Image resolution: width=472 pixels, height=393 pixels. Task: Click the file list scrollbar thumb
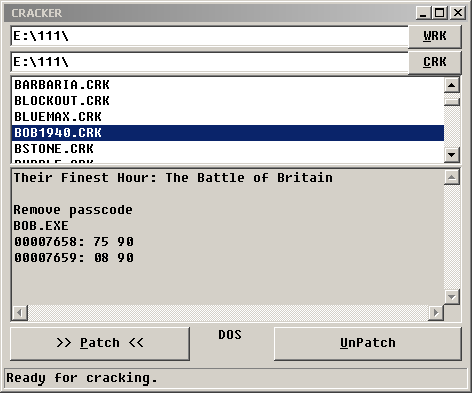(452, 102)
